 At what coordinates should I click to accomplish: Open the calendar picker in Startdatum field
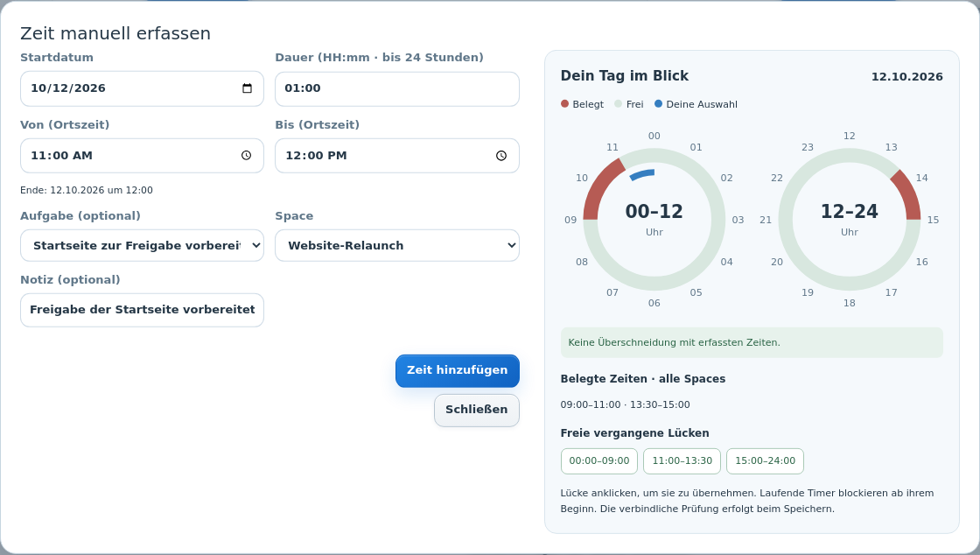[x=247, y=88]
